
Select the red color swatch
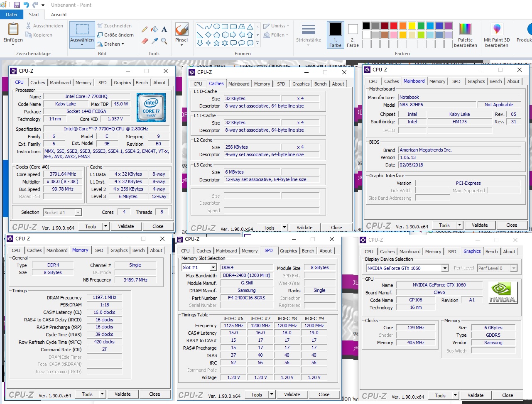point(394,26)
